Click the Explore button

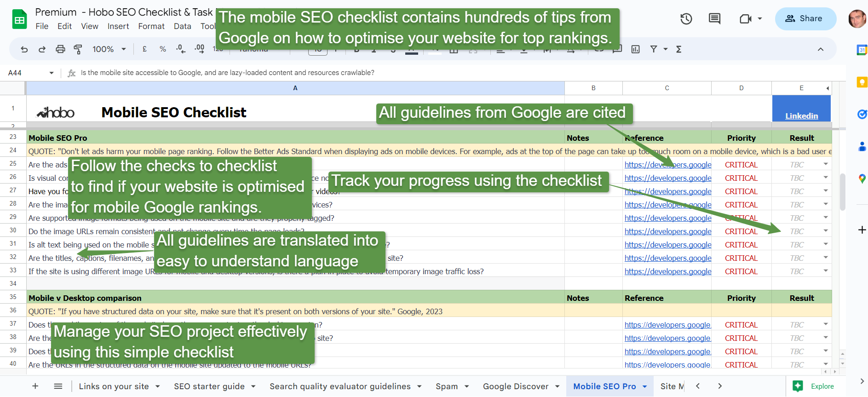(x=814, y=386)
